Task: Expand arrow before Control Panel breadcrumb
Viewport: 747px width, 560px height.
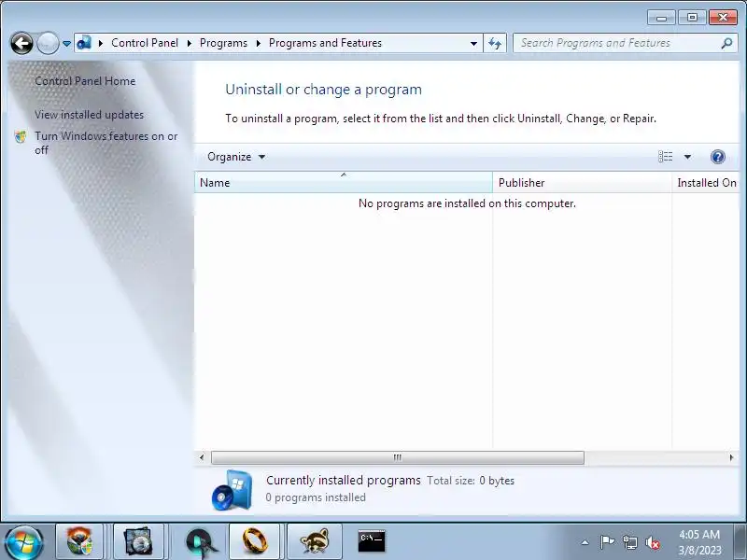Action: click(101, 43)
